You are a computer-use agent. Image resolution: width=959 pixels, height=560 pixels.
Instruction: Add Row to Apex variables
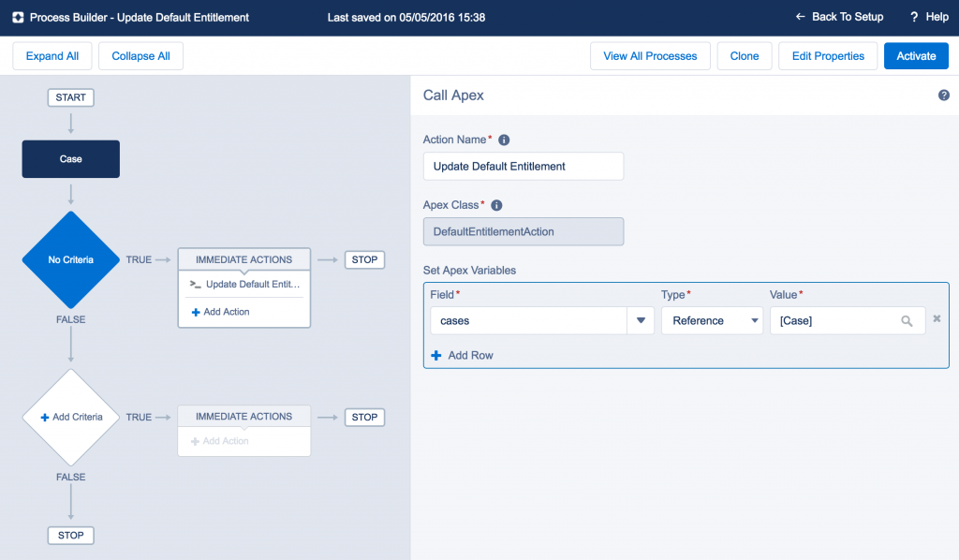click(x=463, y=355)
